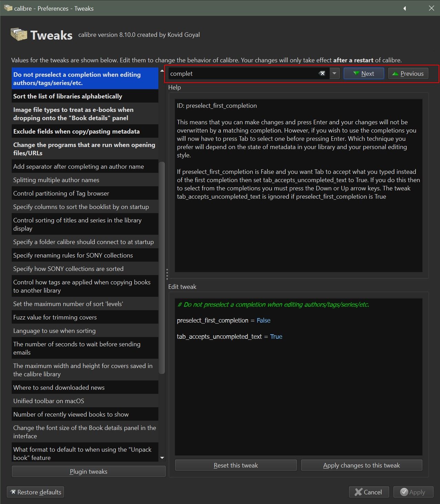440x504 pixels.
Task: Click the tweak list scroll-up arrow
Action: (x=162, y=71)
